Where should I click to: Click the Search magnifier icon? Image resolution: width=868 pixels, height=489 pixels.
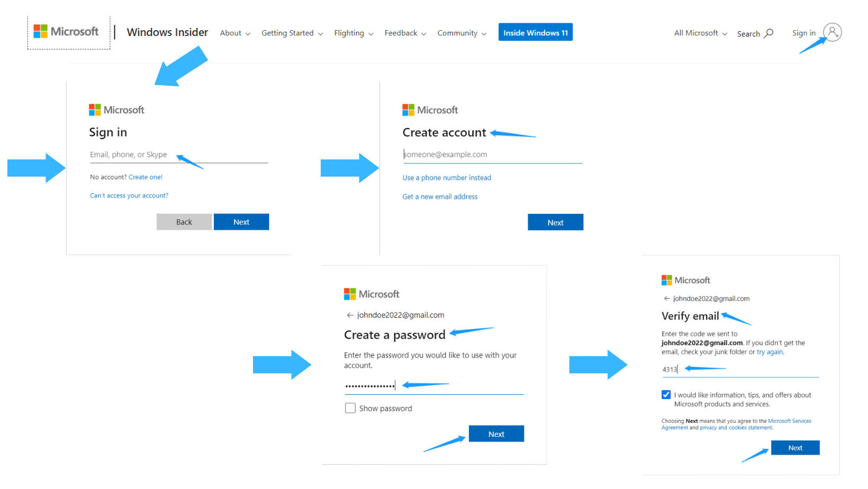769,33
